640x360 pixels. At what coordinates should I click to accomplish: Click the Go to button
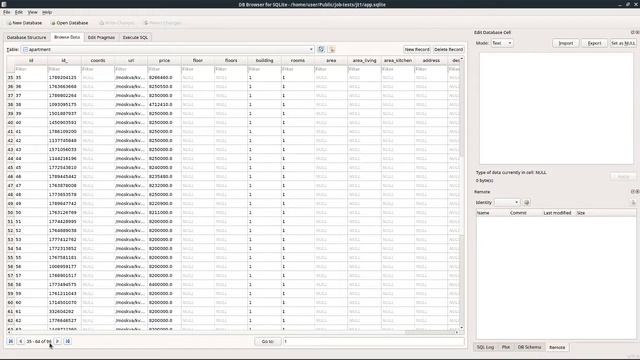(268, 341)
